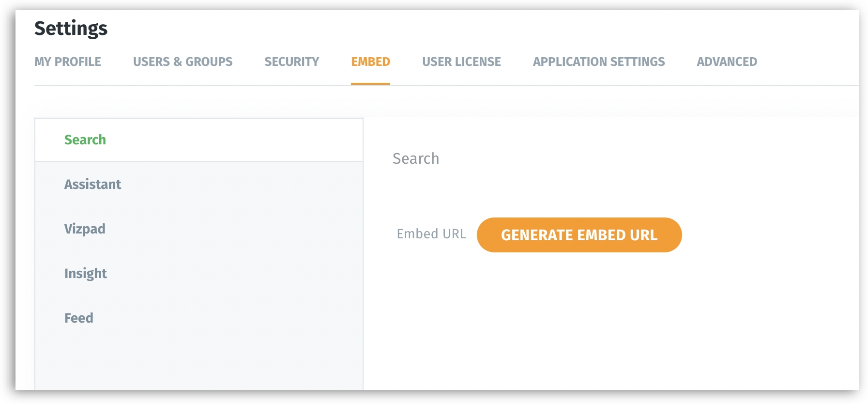Click the Settings page heading

click(71, 29)
